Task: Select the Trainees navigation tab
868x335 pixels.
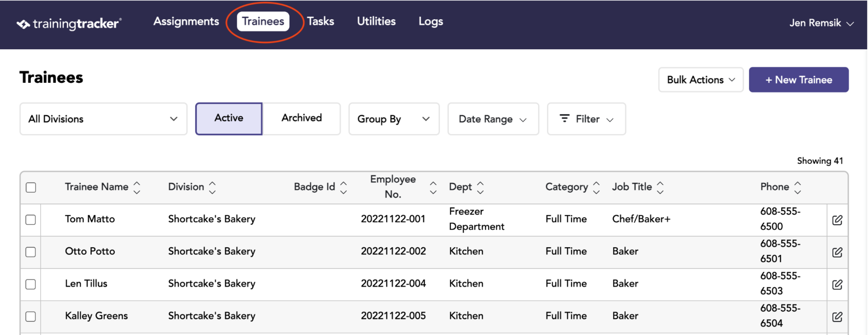Action: point(263,21)
